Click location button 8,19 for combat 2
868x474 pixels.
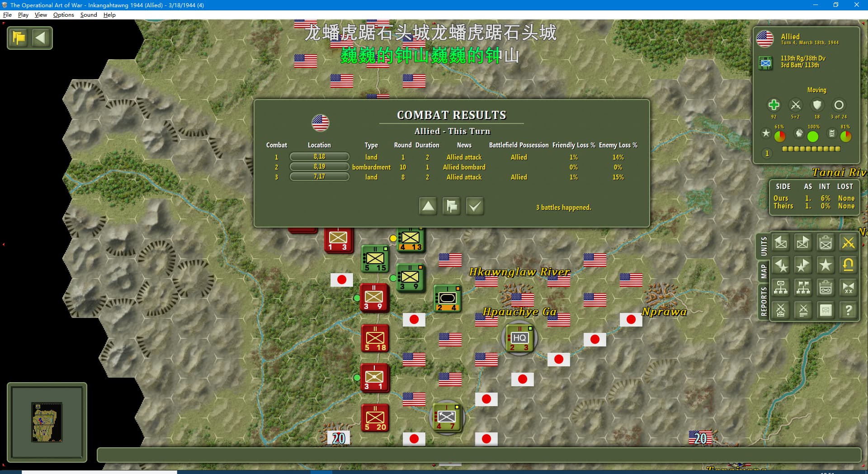point(319,166)
